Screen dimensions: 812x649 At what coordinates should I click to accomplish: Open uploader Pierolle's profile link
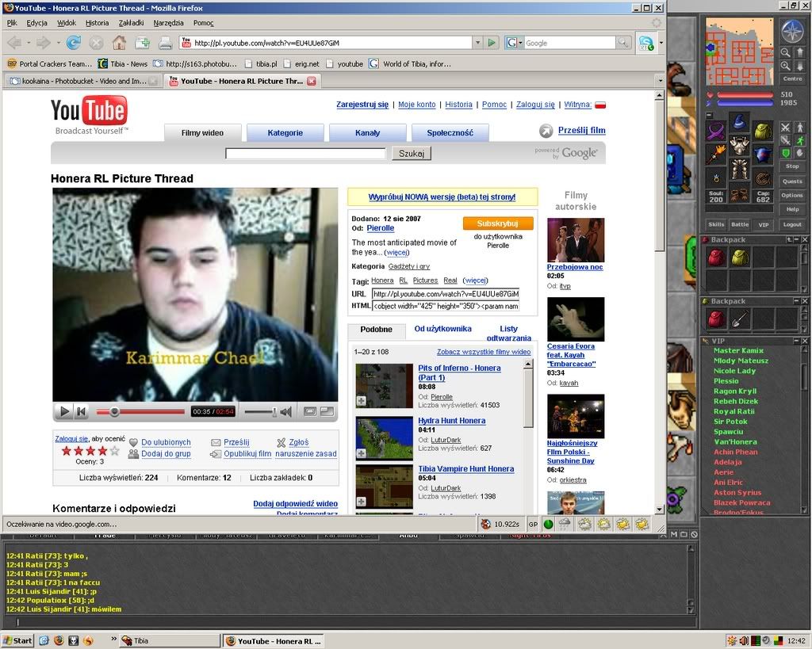coord(381,228)
